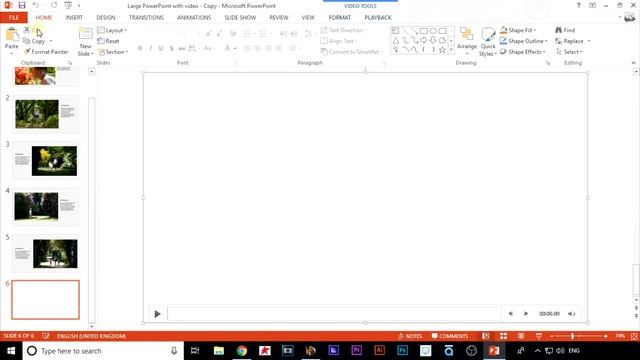
Task: Switch to Slide Sorter view in status bar
Action: [503, 336]
